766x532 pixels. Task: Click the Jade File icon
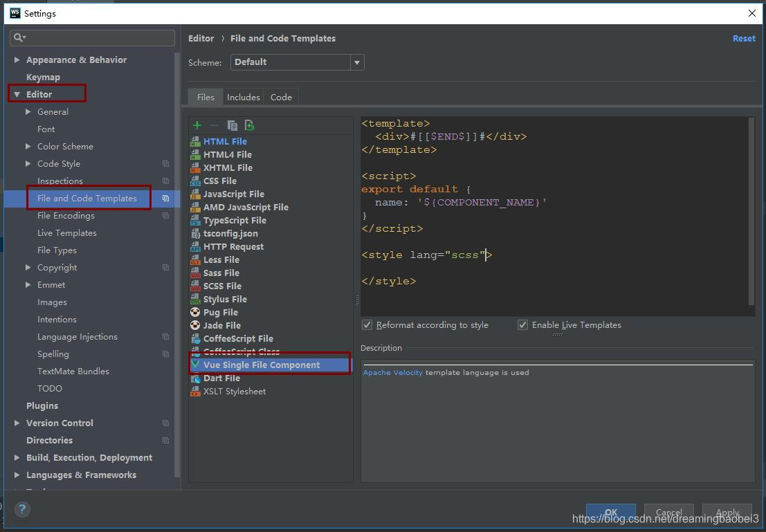pos(195,326)
